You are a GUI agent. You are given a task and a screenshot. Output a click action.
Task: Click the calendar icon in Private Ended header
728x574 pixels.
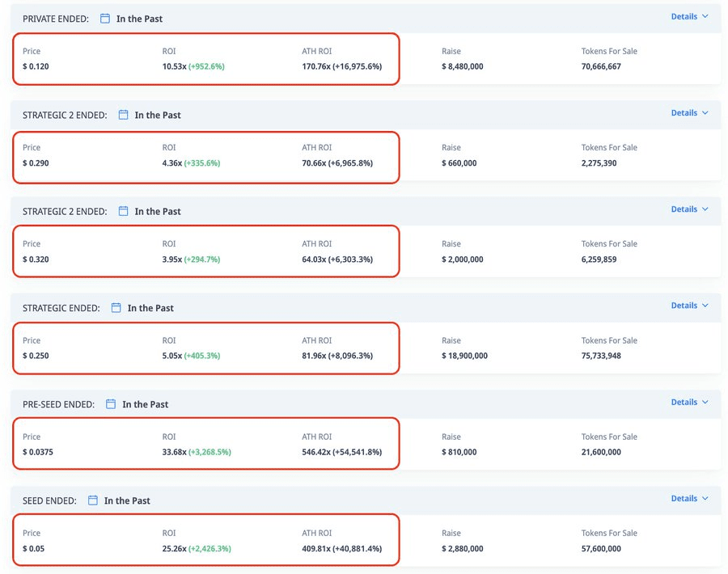click(105, 19)
